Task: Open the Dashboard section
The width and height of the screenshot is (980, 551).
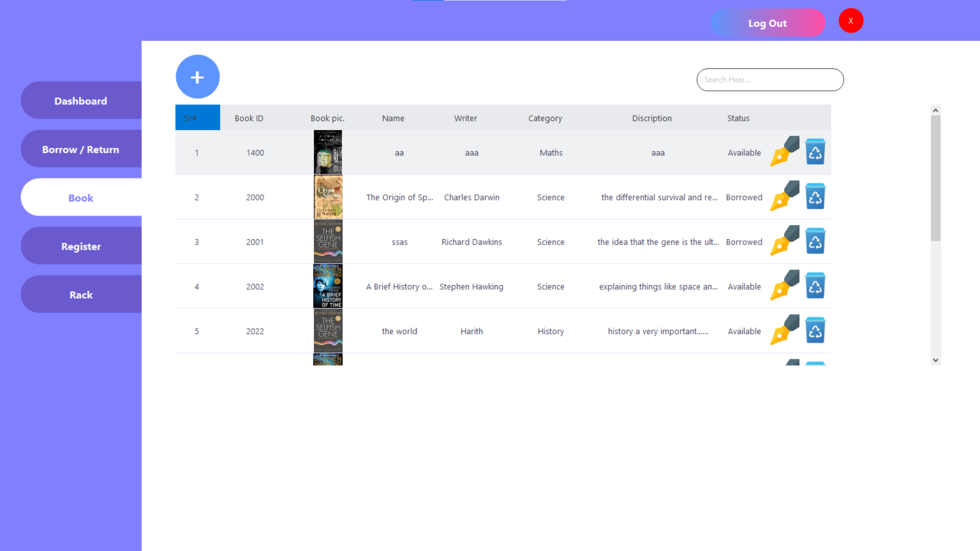Action: point(81,101)
